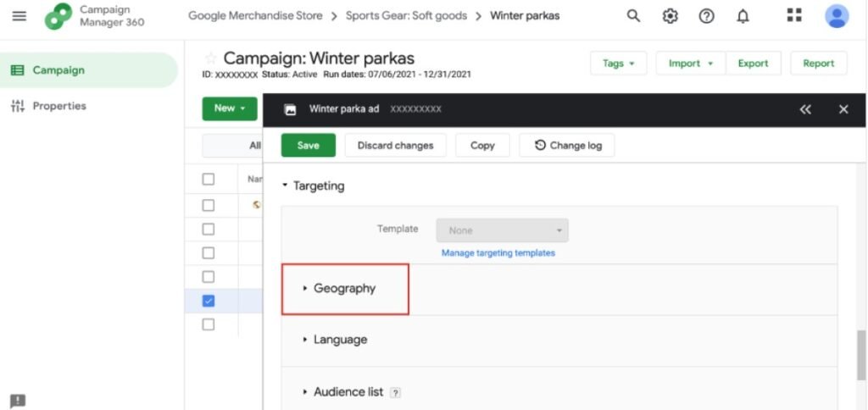Click the panel's vertical scrollbar thumb

[861, 356]
